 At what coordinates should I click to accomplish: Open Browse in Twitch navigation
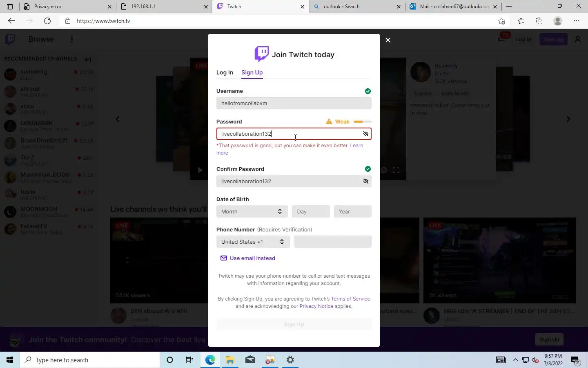pos(41,39)
